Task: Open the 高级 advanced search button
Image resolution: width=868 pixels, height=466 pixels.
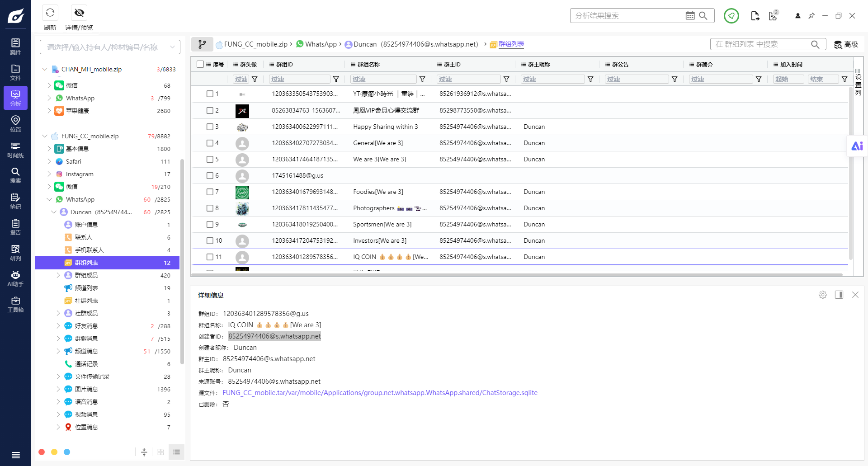Action: [846, 44]
